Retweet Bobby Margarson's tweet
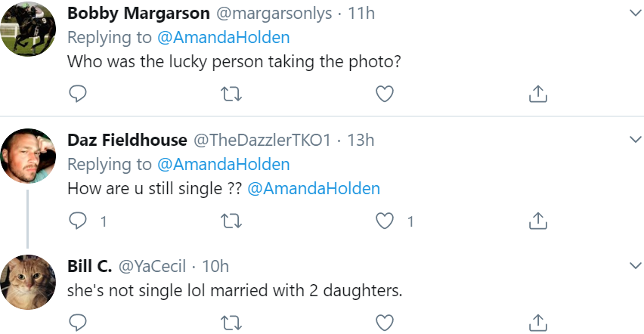Viewport: 644px width, 334px height. click(231, 94)
